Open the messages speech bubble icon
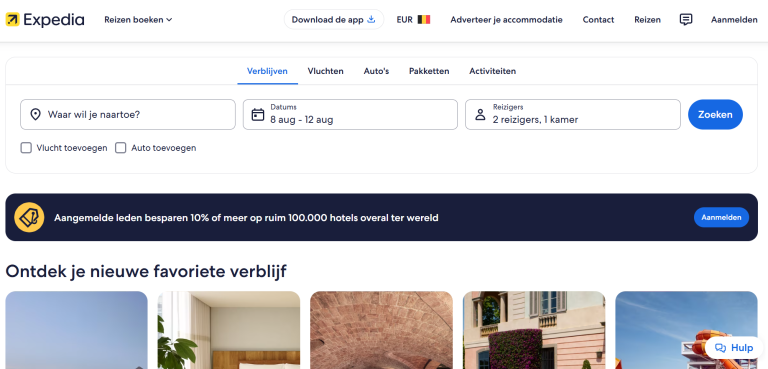Screen dimensions: 768x369 [x=686, y=20]
